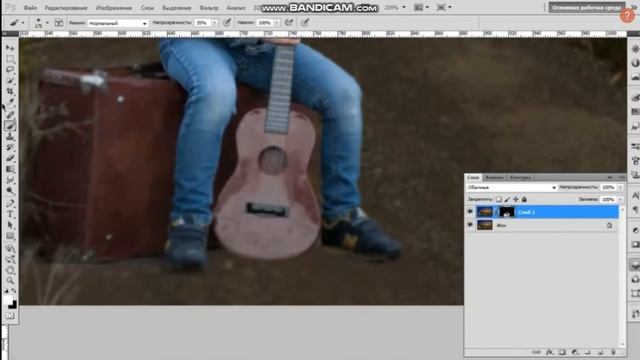Image resolution: width=640 pixels, height=360 pixels.
Task: Open the Слои menu
Action: (147, 8)
